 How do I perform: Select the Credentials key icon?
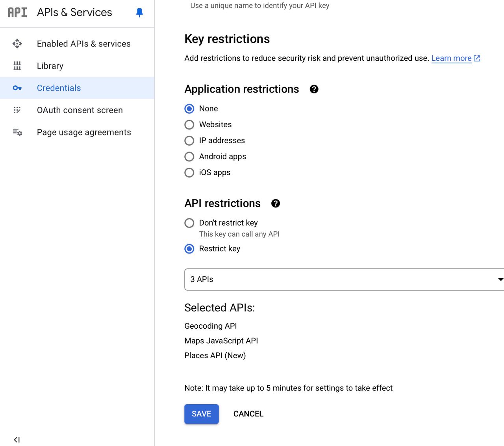17,88
